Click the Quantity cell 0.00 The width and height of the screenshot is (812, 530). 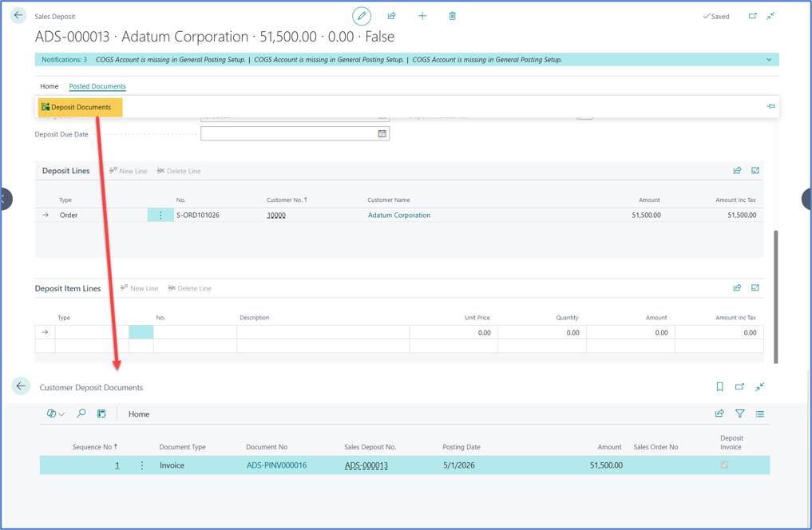pyautogui.click(x=541, y=332)
